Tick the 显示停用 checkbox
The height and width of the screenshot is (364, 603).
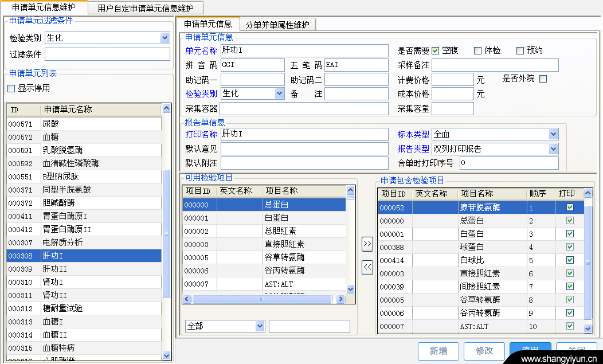click(x=11, y=88)
